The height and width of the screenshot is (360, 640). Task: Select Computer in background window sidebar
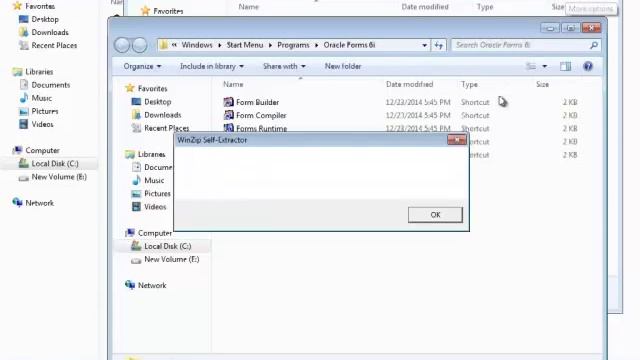pos(36,150)
